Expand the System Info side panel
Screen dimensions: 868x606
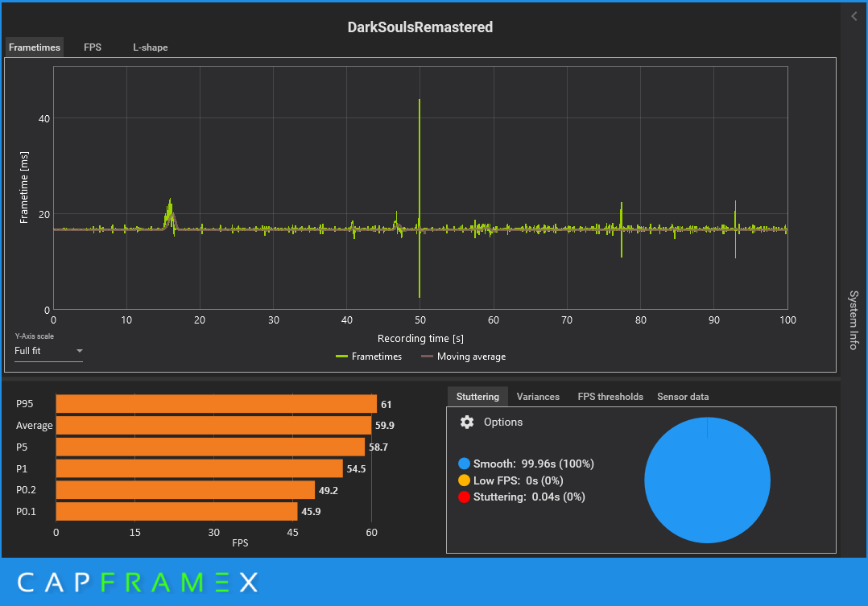tap(854, 319)
